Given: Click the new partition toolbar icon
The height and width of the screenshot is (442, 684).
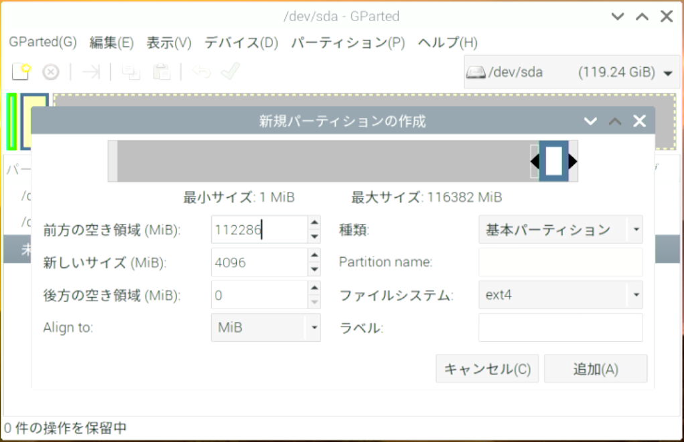Looking at the screenshot, I should pyautogui.click(x=21, y=72).
